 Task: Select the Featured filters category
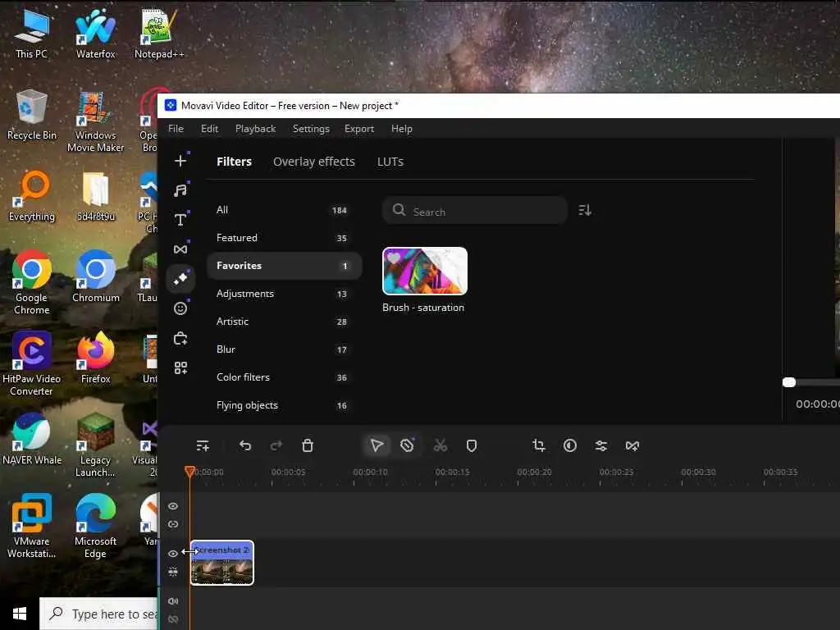[x=284, y=238]
